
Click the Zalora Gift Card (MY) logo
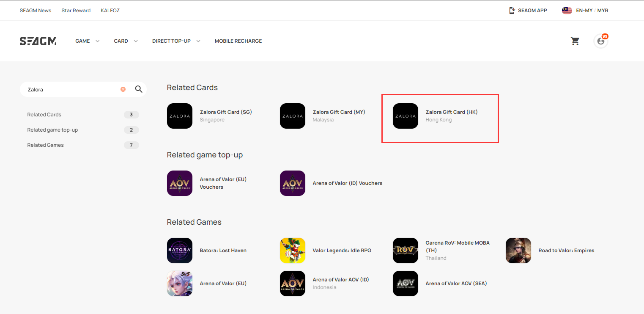pos(293,116)
